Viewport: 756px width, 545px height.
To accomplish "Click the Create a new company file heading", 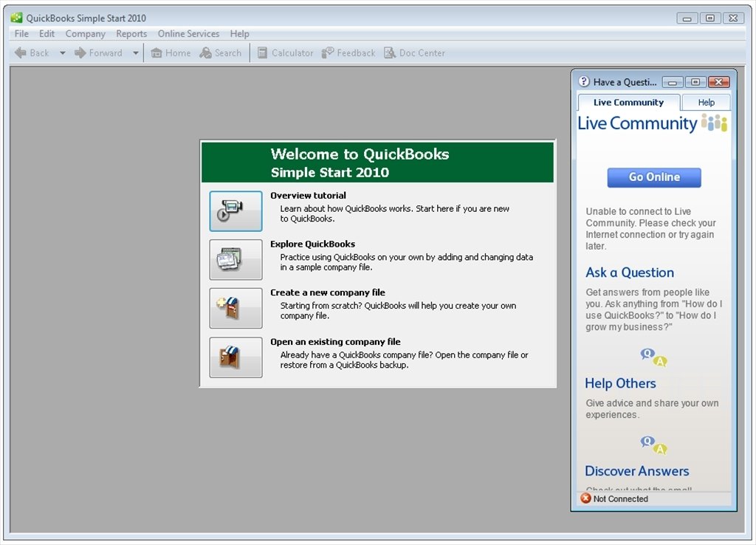I will (x=327, y=292).
